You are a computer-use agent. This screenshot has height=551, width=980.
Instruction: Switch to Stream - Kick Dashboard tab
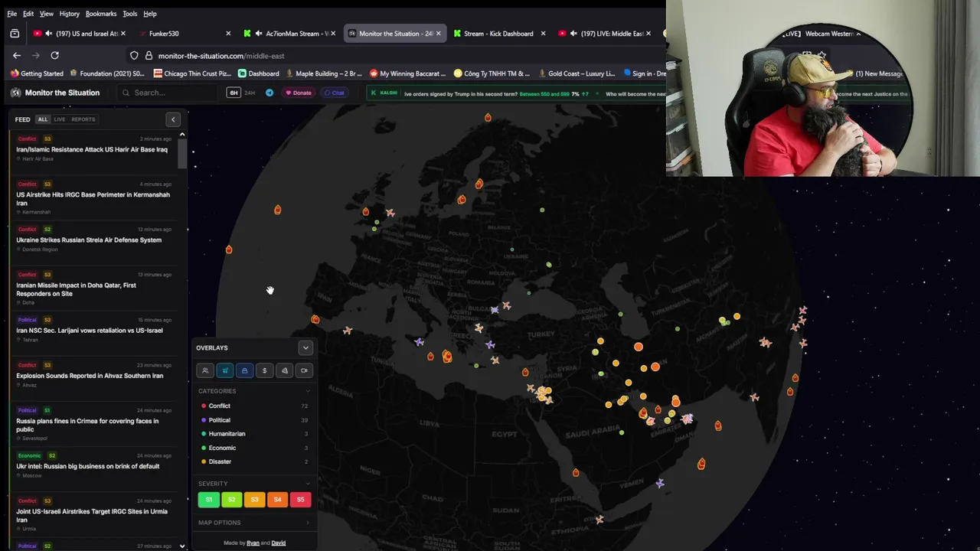pos(498,34)
